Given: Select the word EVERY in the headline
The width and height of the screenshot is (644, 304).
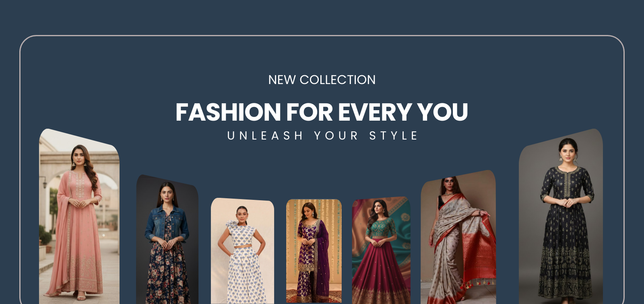Looking at the screenshot, I should pos(375,112).
